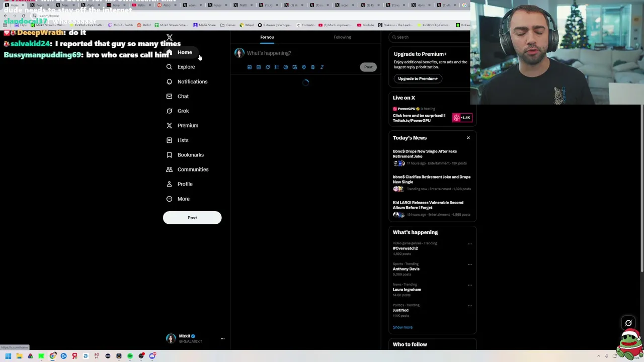Open the Laura Ingraham trending topic
This screenshot has height=362, width=644.
[x=407, y=290]
